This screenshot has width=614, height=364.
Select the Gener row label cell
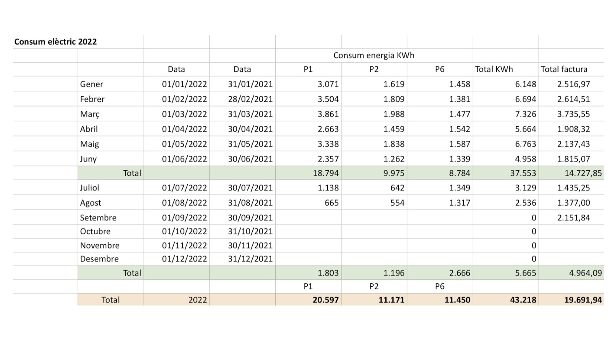[x=91, y=84]
